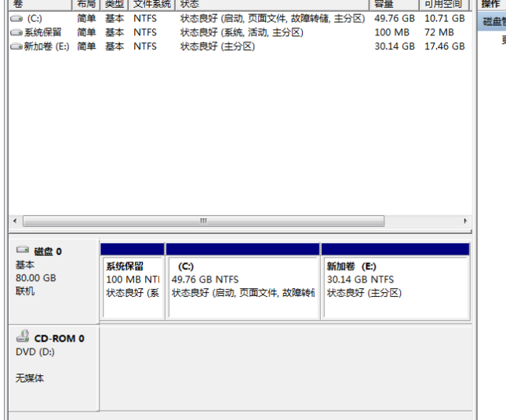Screen dimensions: 506x420
Task: Sort volumes by the 卷 column header
Action: (19, 4)
